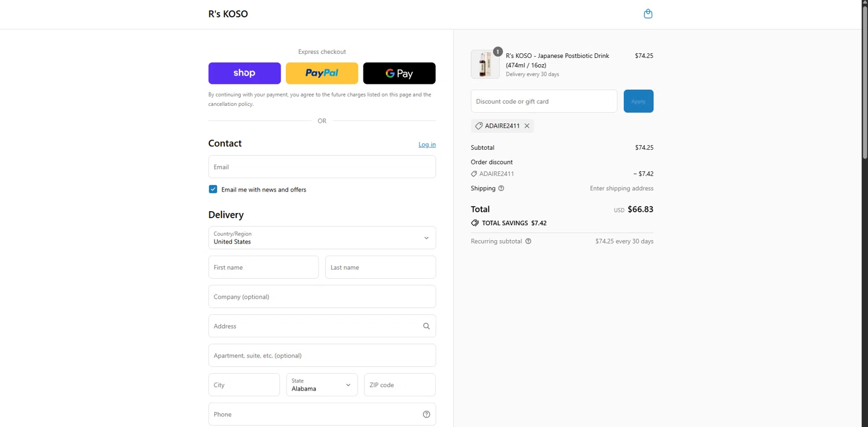Click the Enter shipping address text
Screen dimensions: 868x427
click(621, 188)
